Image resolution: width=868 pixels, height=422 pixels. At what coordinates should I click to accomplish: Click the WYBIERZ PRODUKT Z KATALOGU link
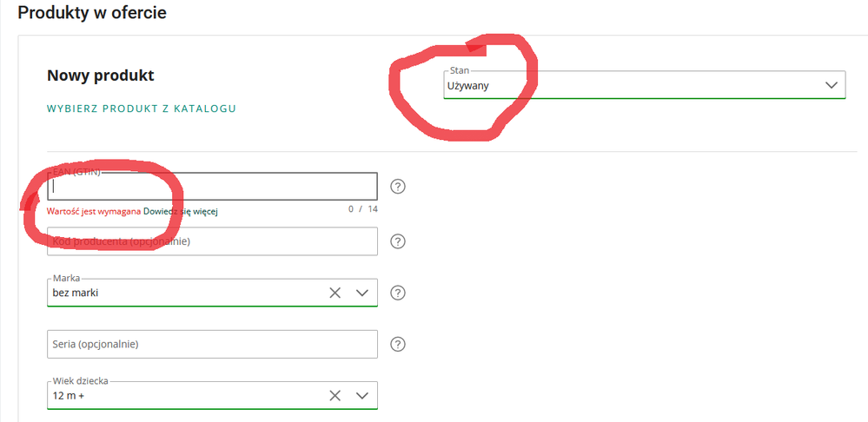(141, 109)
